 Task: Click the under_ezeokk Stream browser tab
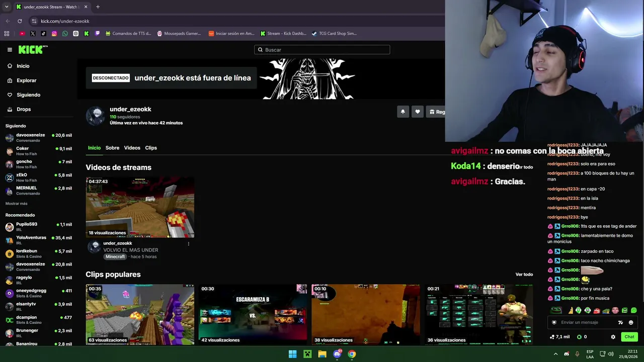click(51, 7)
